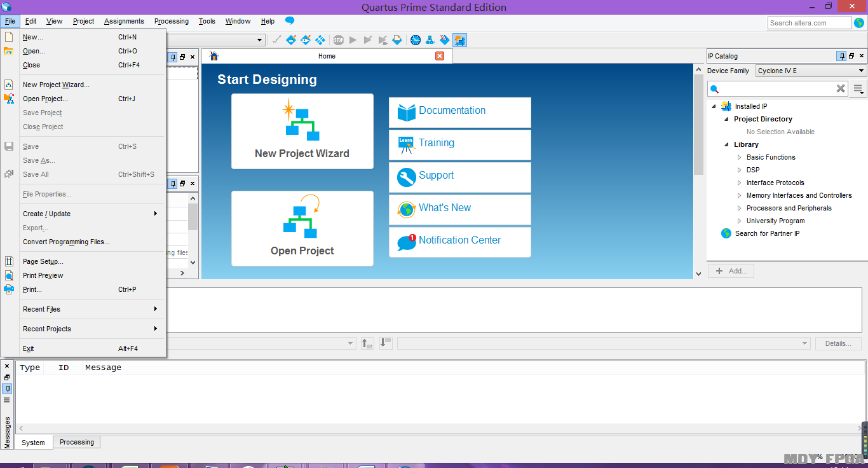Open the Device Family Cyclone IV E dropdown

point(811,71)
